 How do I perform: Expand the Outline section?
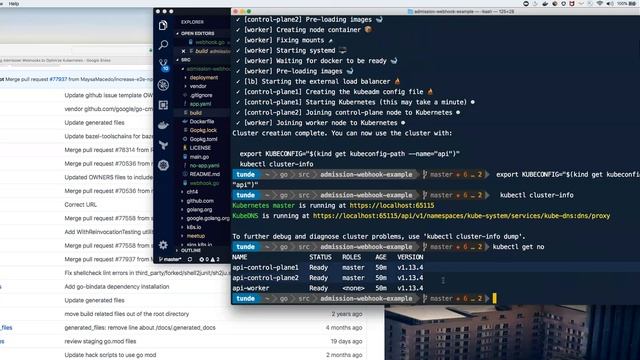coord(190,250)
